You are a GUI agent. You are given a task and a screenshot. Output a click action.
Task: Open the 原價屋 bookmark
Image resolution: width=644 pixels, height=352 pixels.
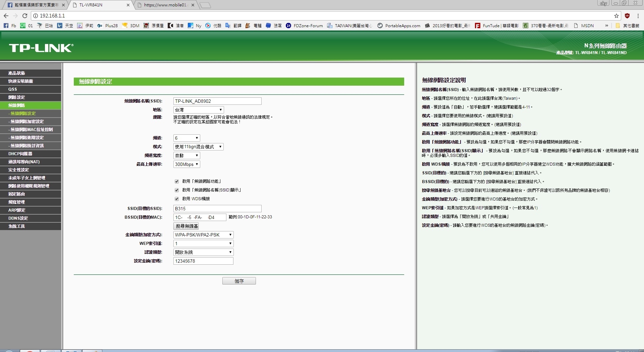tap(154, 26)
